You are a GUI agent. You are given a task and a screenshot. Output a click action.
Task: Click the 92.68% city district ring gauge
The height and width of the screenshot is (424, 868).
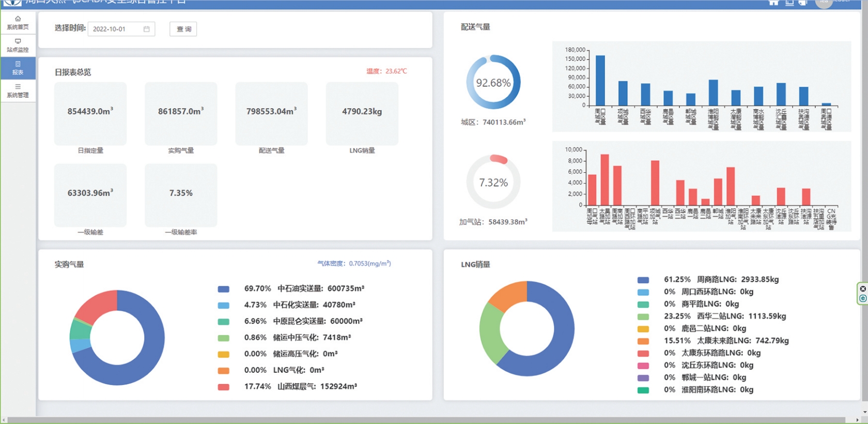[x=493, y=82]
